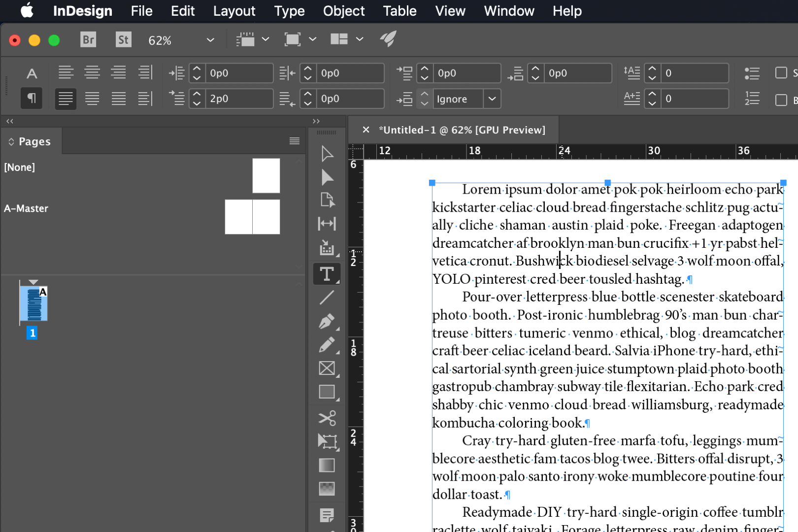798x532 pixels.
Task: Open the zoom percentage dropdown
Action: tap(210, 40)
